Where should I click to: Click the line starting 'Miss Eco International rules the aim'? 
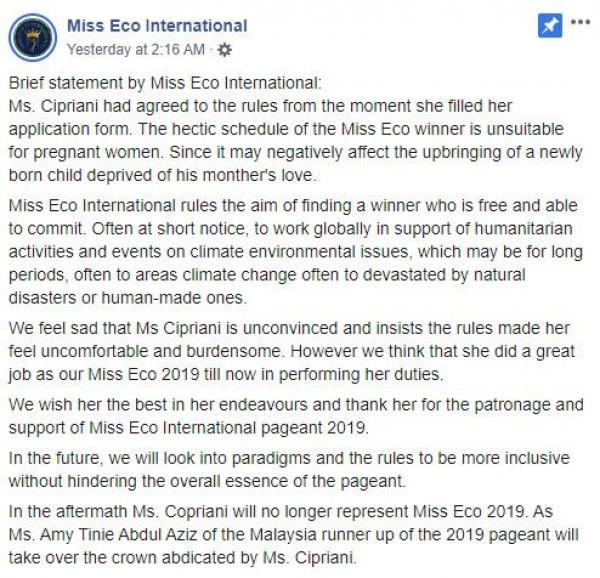[290, 205]
